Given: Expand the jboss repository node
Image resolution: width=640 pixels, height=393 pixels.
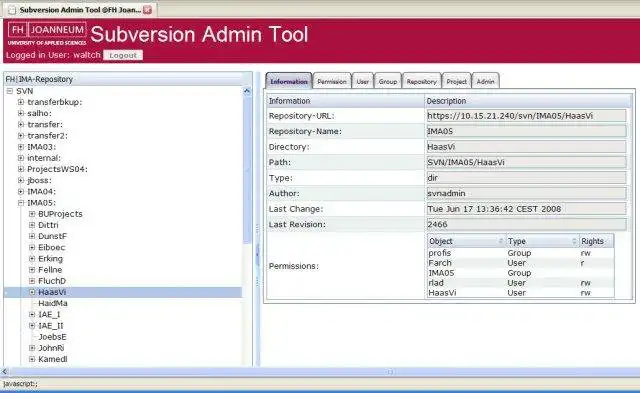Looking at the screenshot, I should (x=21, y=180).
